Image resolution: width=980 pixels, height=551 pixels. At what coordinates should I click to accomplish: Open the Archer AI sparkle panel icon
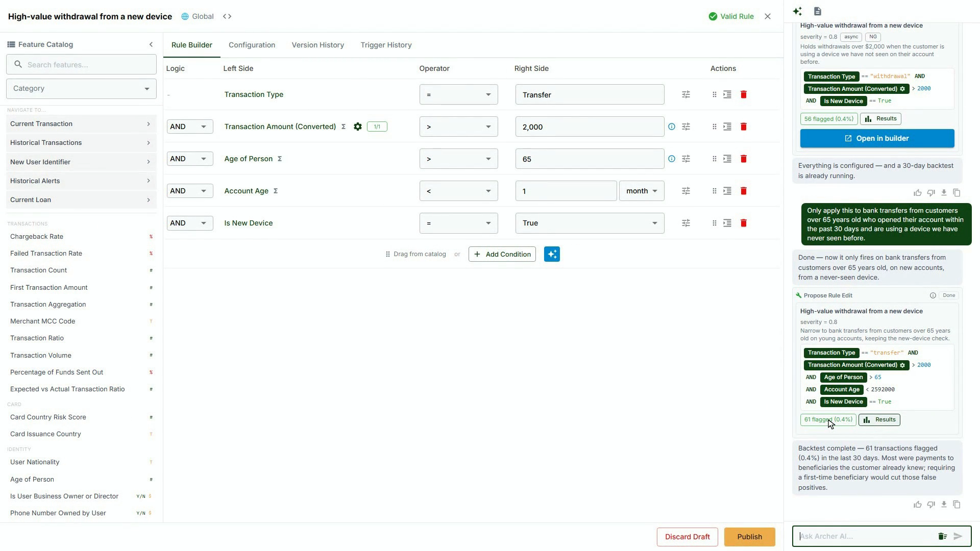[797, 11]
